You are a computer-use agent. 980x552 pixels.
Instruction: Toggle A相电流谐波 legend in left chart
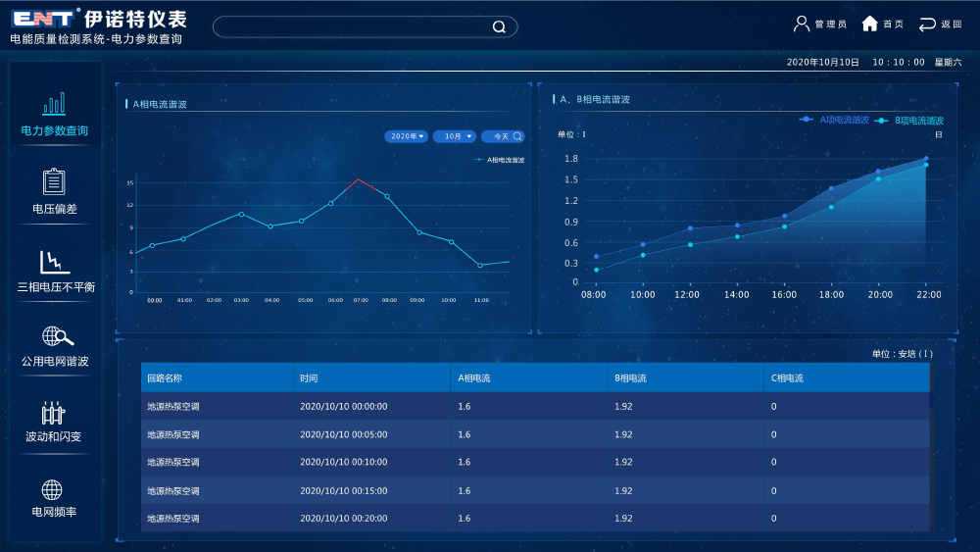click(x=500, y=160)
